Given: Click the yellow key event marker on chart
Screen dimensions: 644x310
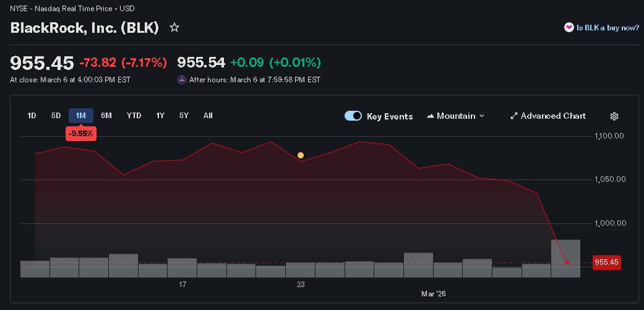Looking at the screenshot, I should point(301,155).
